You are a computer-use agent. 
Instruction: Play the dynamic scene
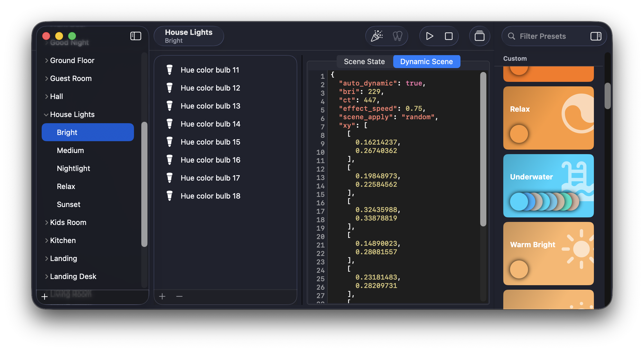(430, 36)
